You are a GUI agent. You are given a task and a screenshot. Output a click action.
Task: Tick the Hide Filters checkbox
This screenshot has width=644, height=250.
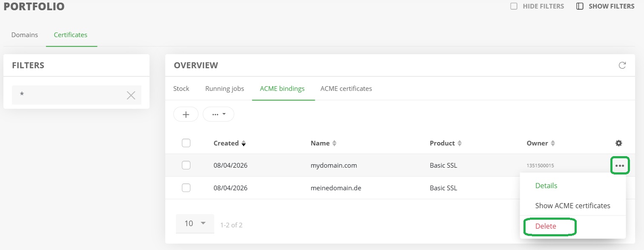point(514,6)
